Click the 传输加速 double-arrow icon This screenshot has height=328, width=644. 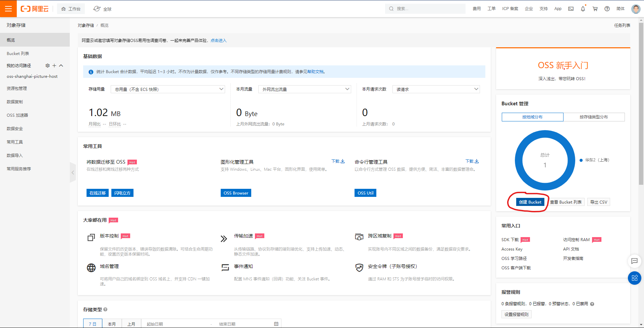pyautogui.click(x=224, y=238)
